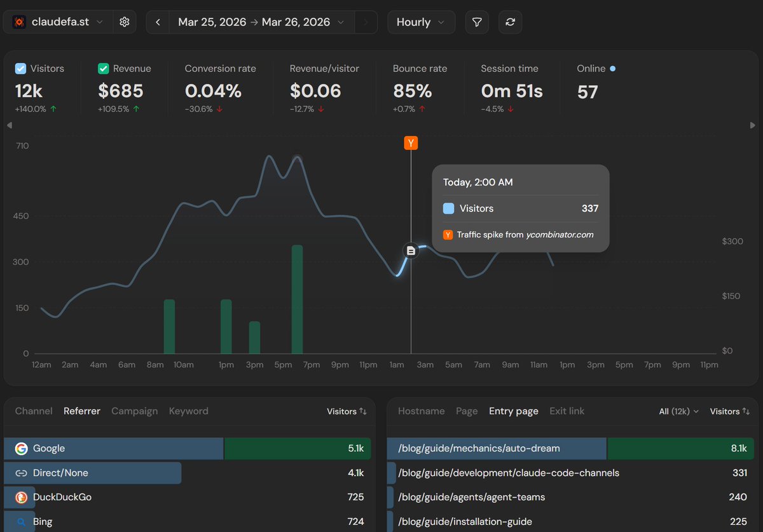This screenshot has width=763, height=532.
Task: Select the DuckDuckGo referrer row
Action: pyautogui.click(x=188, y=497)
